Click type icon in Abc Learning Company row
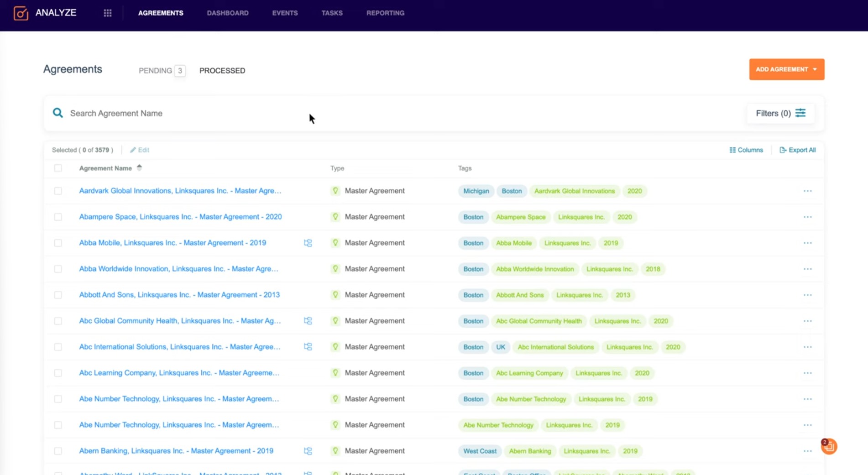The height and width of the screenshot is (475, 868). click(335, 373)
